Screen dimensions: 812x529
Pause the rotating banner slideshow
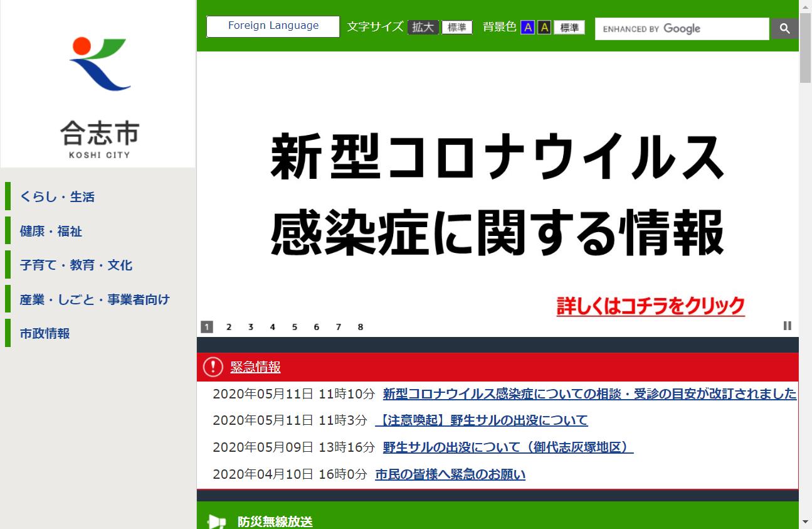click(x=787, y=326)
